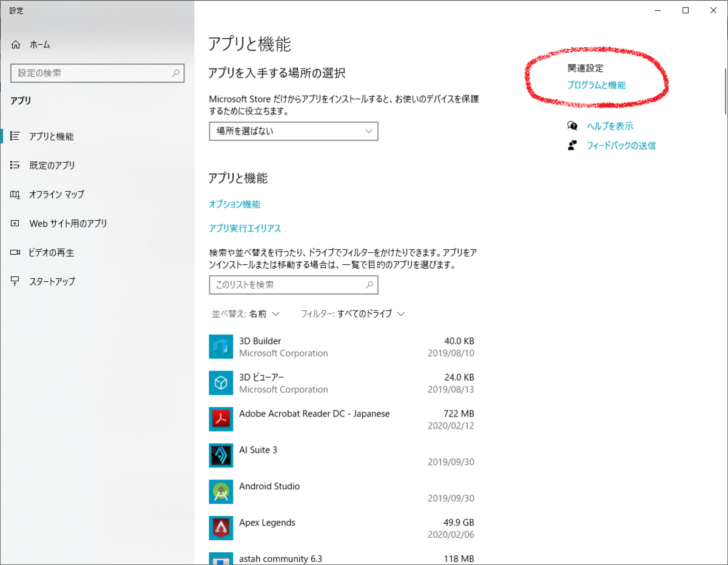Click the Home house icon

tap(16, 44)
